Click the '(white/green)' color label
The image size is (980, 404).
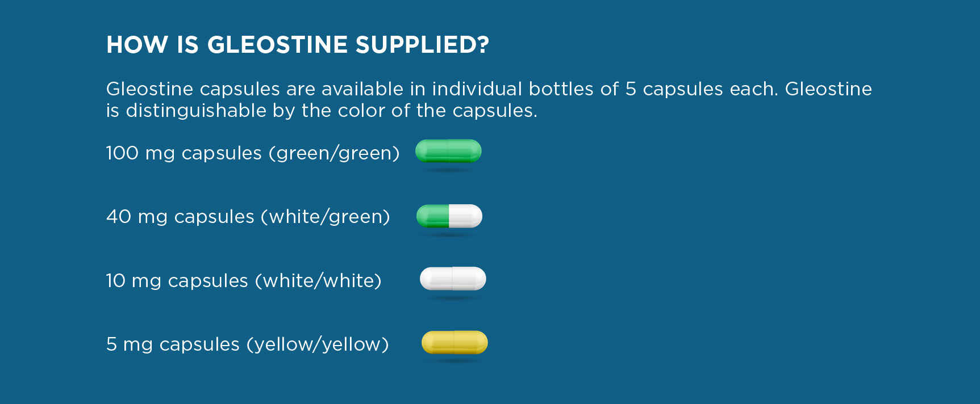(x=326, y=217)
